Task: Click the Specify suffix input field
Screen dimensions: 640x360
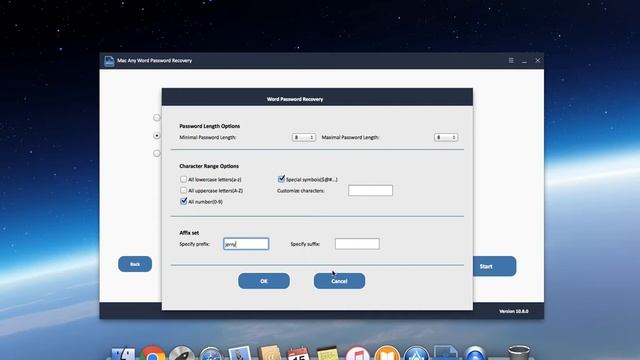Action: [x=357, y=244]
